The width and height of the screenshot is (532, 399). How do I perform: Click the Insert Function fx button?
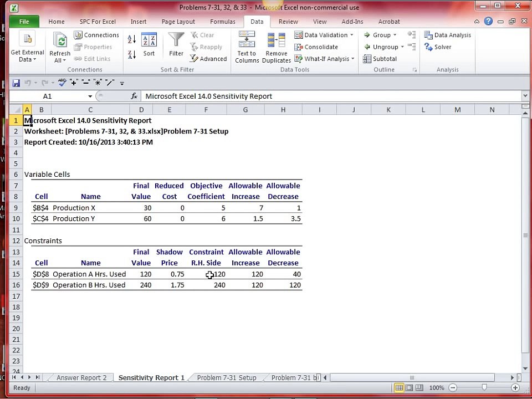[134, 96]
